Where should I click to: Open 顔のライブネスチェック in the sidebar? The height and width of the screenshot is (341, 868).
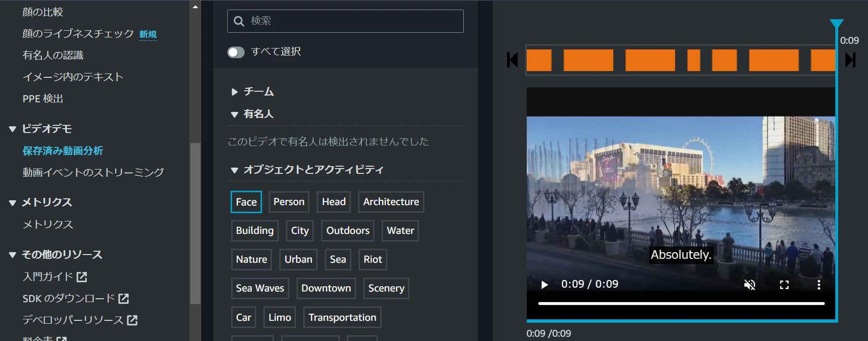tap(78, 34)
